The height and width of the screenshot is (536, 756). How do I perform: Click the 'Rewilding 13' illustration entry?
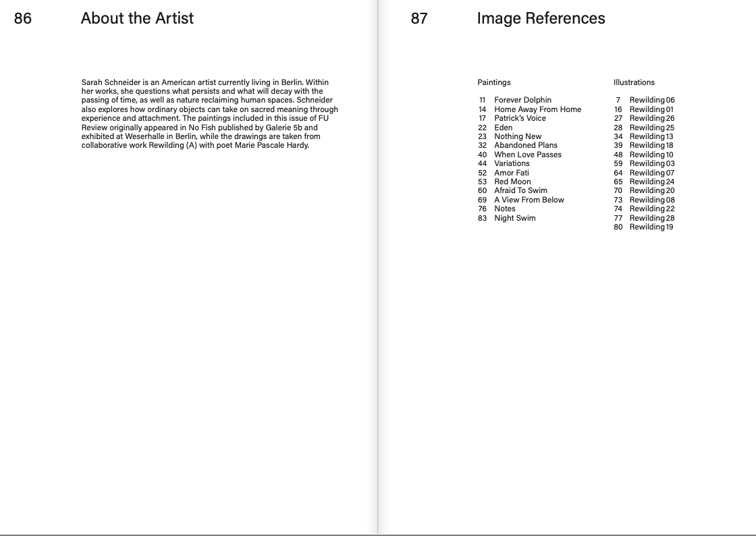651,136
